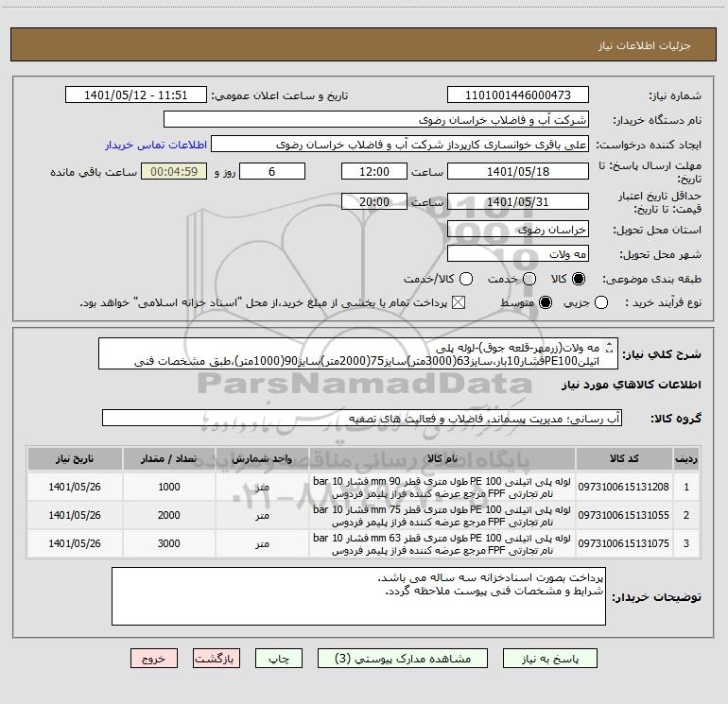The width and height of the screenshot is (728, 704).
Task: Click the 63 mm pipe product name
Action: (x=442, y=544)
